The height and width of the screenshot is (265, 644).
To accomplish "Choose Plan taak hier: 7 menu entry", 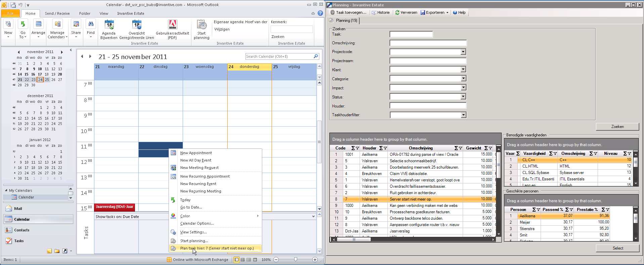I will click(x=216, y=248).
